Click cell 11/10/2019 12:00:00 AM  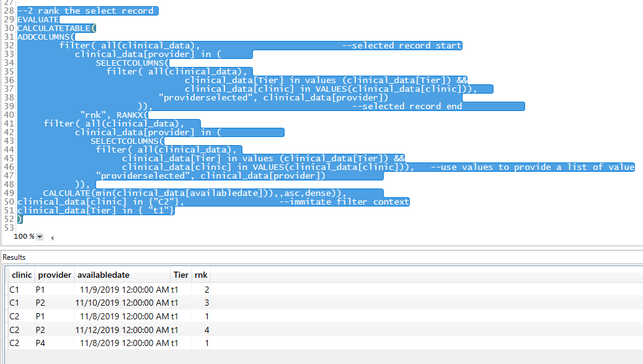(122, 303)
